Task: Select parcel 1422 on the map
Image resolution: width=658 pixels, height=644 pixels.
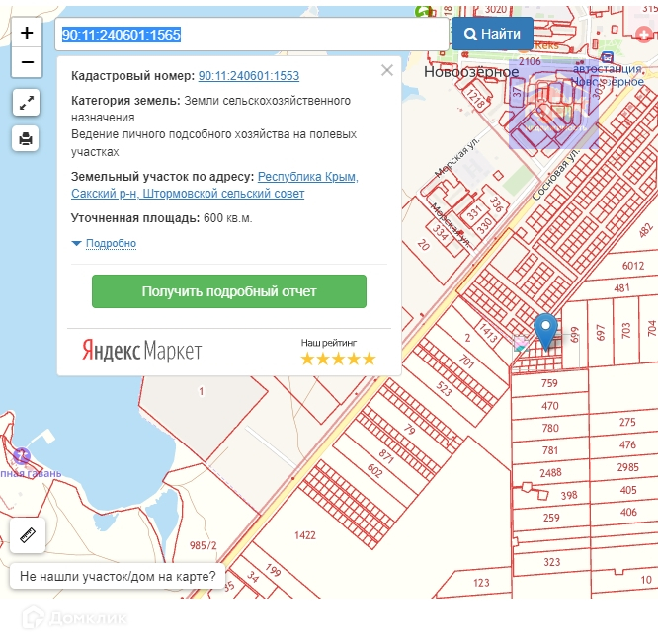Action: pyautogui.click(x=306, y=535)
